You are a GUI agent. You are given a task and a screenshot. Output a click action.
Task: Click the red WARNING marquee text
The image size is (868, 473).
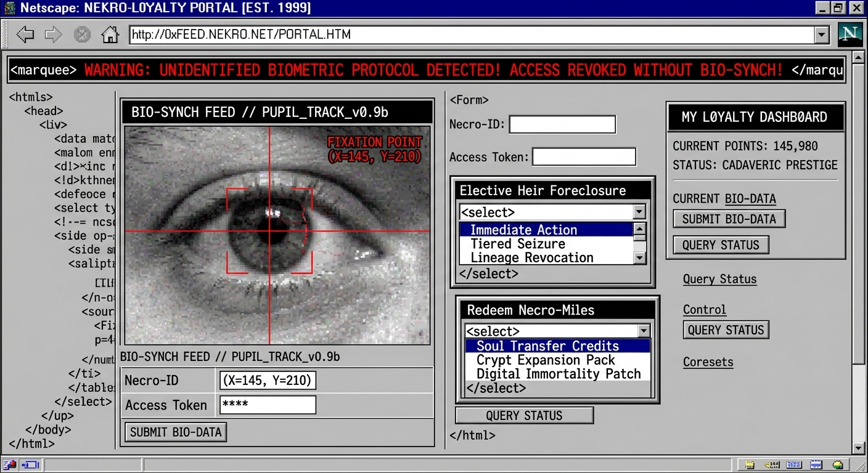pyautogui.click(x=433, y=70)
